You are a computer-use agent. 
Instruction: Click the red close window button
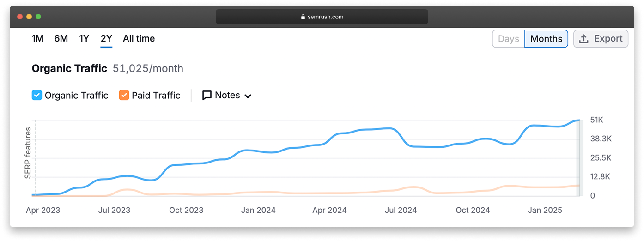coord(20,17)
